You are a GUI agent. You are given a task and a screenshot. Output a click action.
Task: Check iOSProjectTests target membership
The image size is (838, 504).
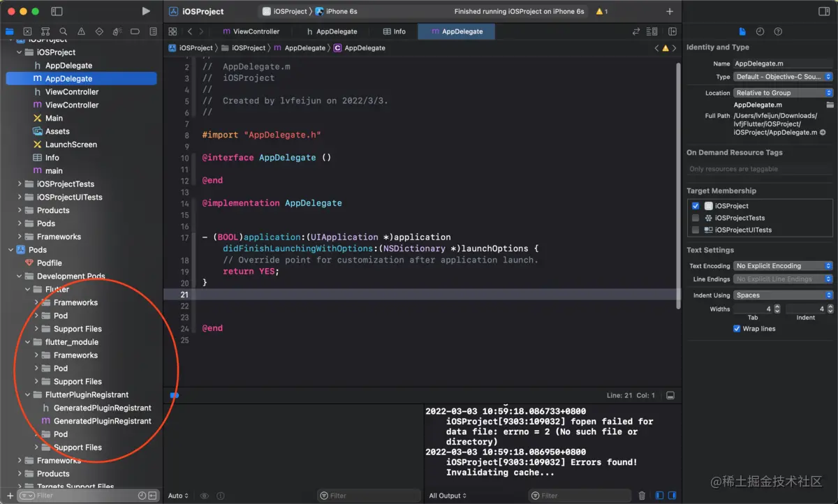(x=696, y=218)
